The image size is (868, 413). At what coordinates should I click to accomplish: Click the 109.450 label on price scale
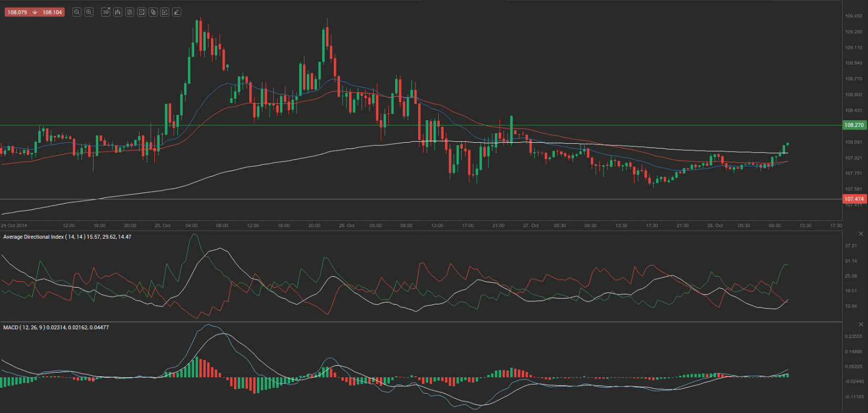point(853,16)
